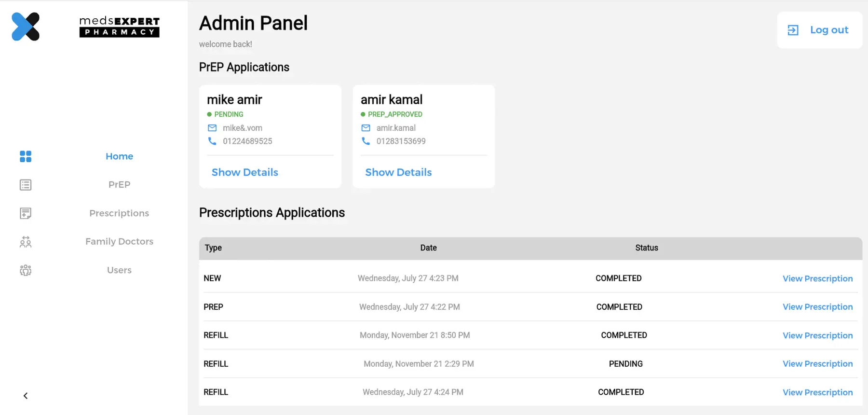Click the Home dashboard grid icon
Image resolution: width=868 pixels, height=415 pixels.
click(x=26, y=156)
